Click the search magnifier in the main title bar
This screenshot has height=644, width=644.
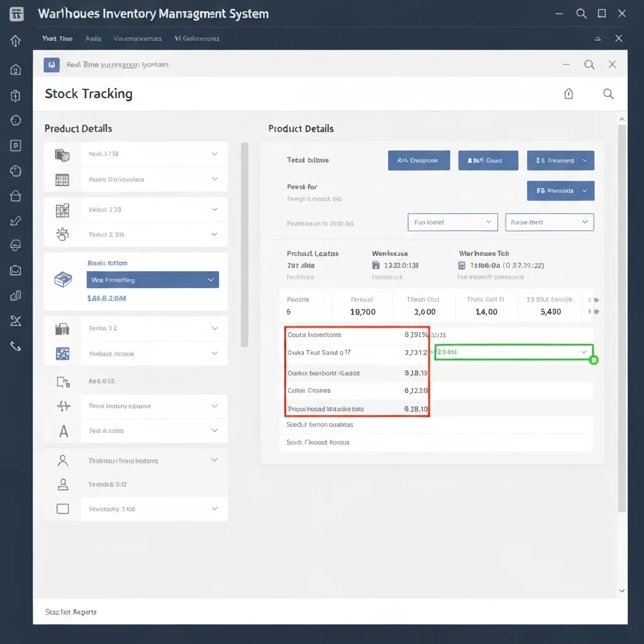(x=581, y=14)
